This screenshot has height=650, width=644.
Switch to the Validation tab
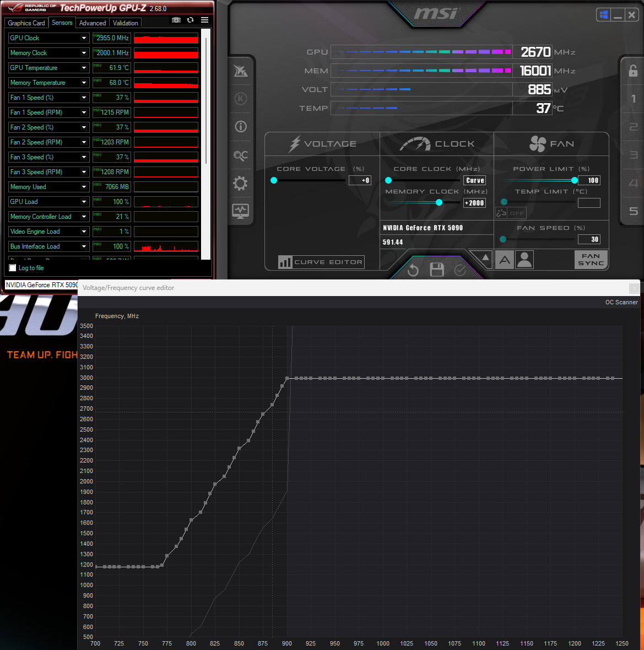(125, 23)
